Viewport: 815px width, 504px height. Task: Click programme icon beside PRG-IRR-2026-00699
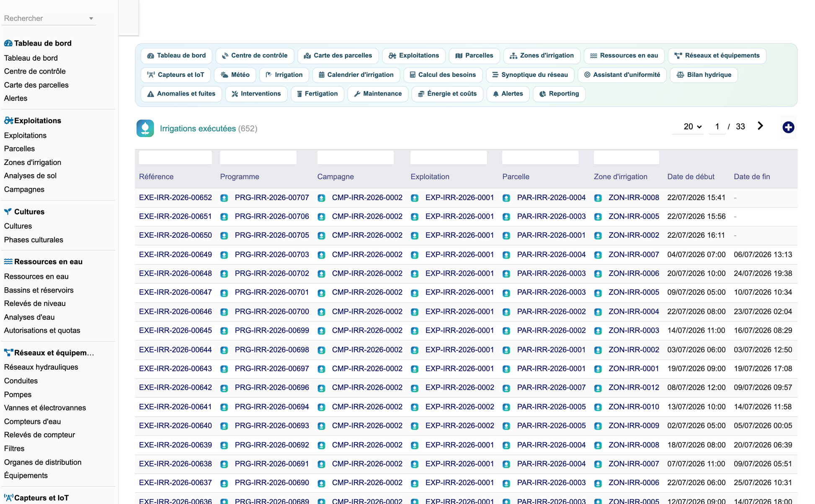coord(224,331)
